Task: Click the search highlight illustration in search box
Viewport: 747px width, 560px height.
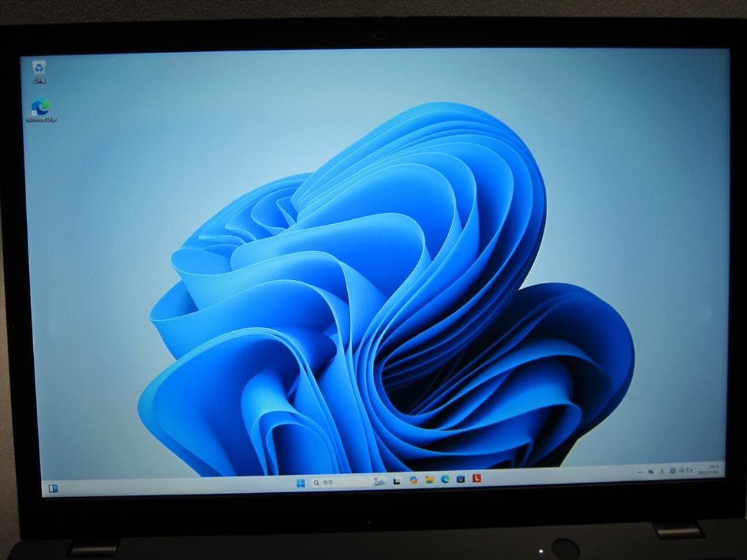Action: 378,481
